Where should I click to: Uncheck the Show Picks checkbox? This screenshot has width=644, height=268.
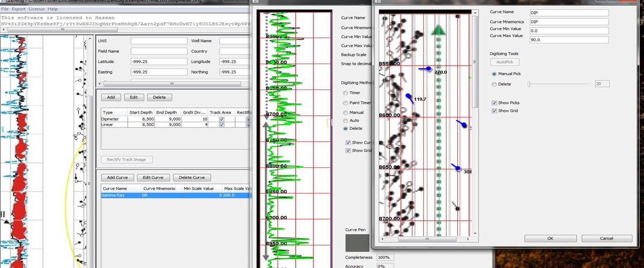(x=494, y=102)
